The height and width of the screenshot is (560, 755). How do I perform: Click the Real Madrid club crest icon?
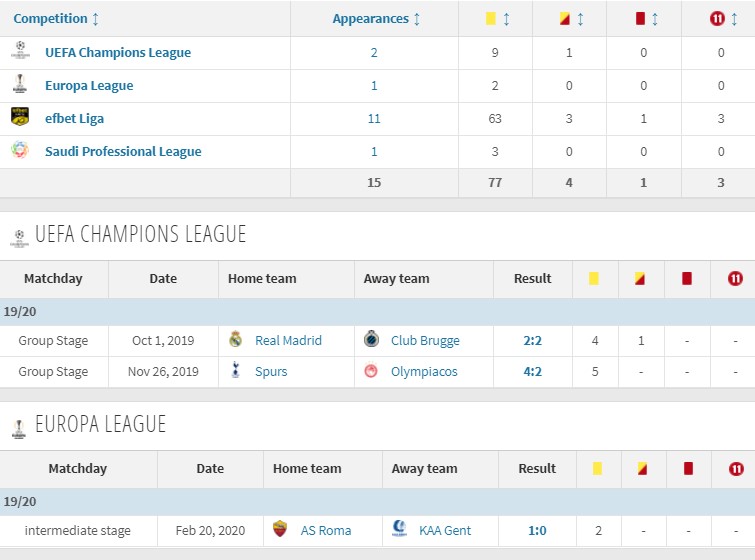[235, 339]
